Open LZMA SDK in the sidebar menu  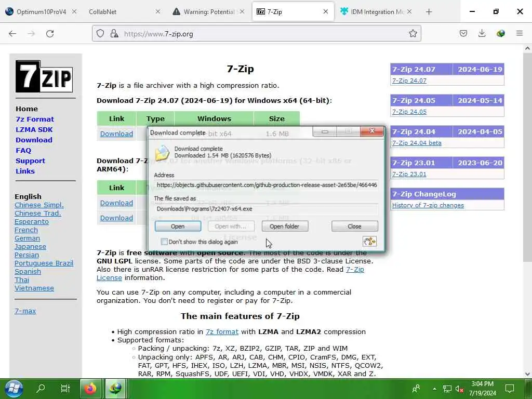click(34, 129)
